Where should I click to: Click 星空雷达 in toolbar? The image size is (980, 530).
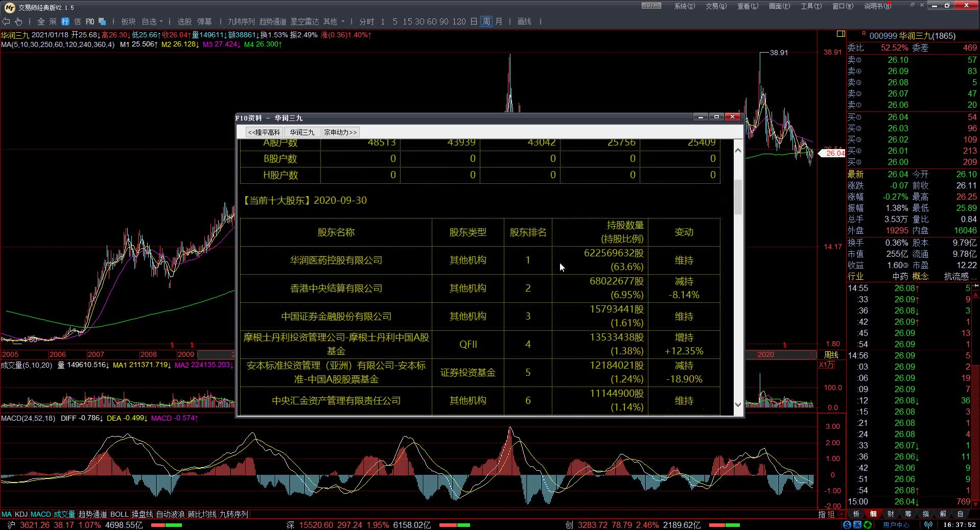(x=305, y=21)
